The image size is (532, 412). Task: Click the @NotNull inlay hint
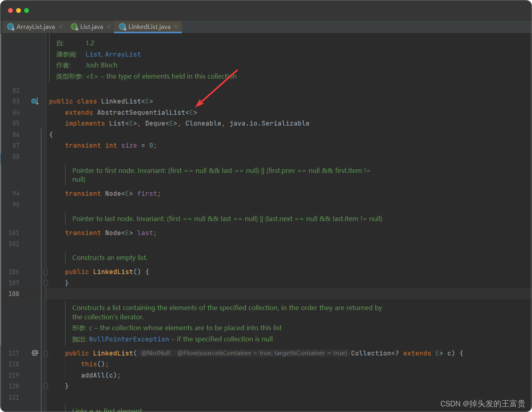tap(156, 353)
